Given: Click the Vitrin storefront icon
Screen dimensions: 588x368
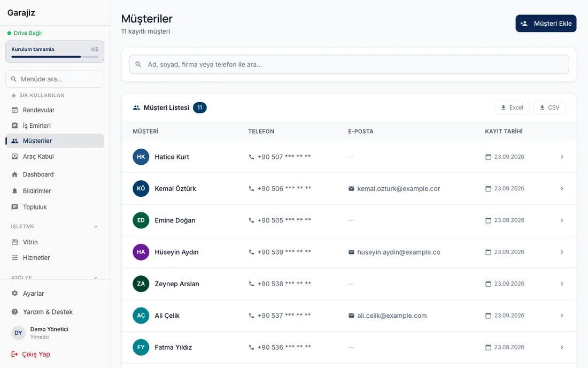Looking at the screenshot, I should pyautogui.click(x=14, y=242).
